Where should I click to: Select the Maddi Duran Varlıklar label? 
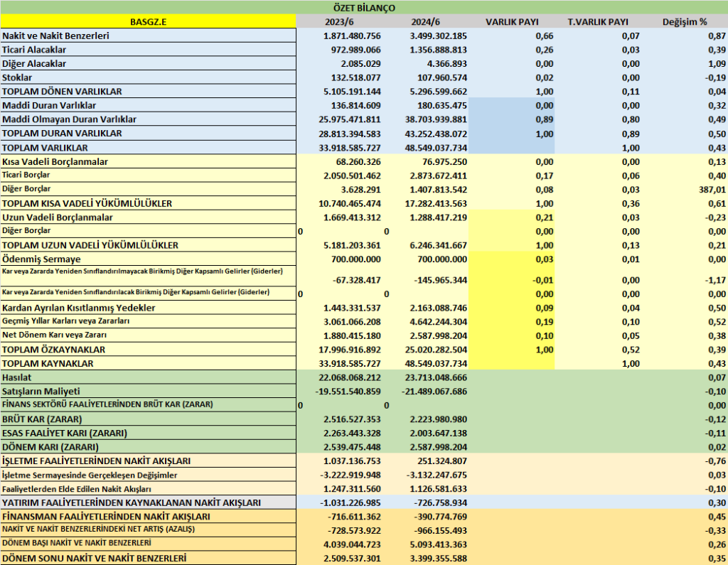pyautogui.click(x=49, y=105)
